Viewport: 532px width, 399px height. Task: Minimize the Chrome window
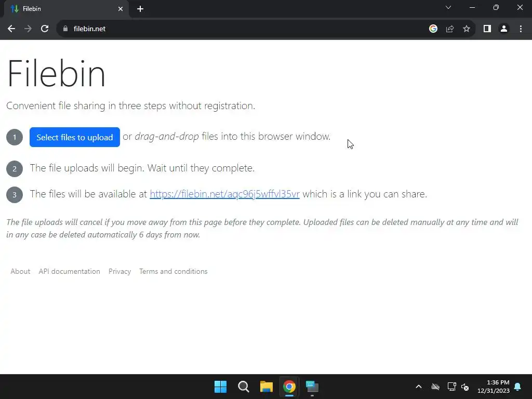click(x=472, y=7)
